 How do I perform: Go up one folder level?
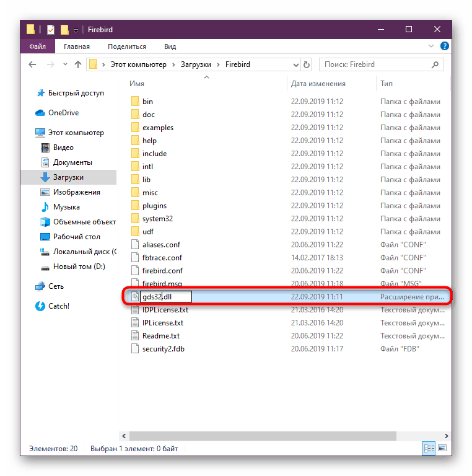click(x=78, y=64)
